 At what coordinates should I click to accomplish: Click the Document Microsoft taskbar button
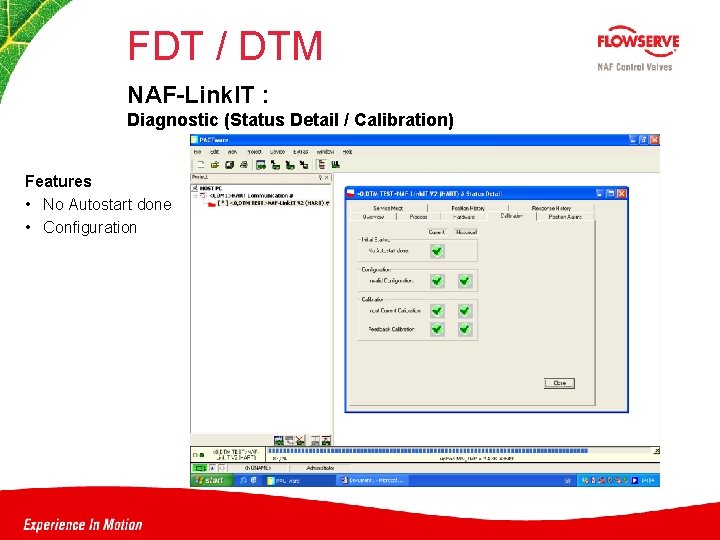373,480
